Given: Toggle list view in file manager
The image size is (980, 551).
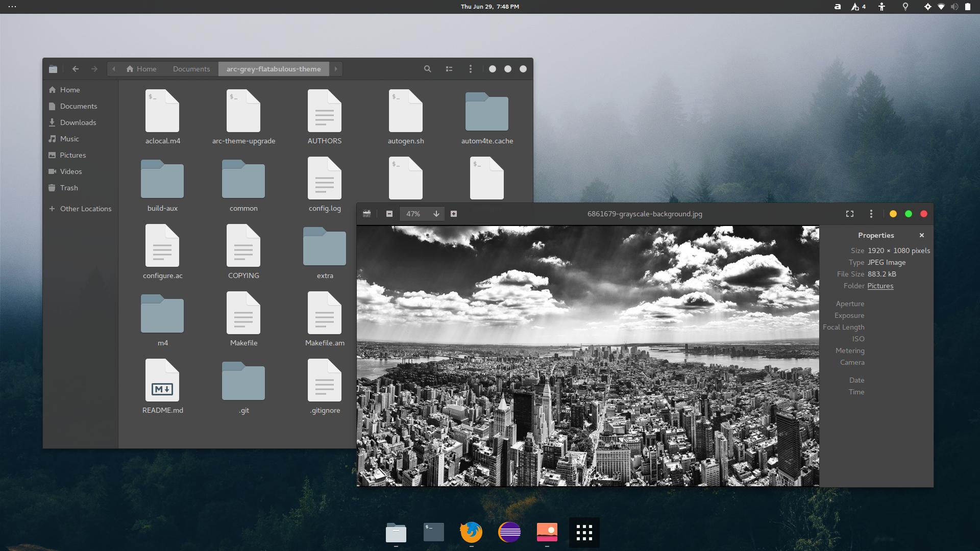Looking at the screenshot, I should click(x=449, y=69).
